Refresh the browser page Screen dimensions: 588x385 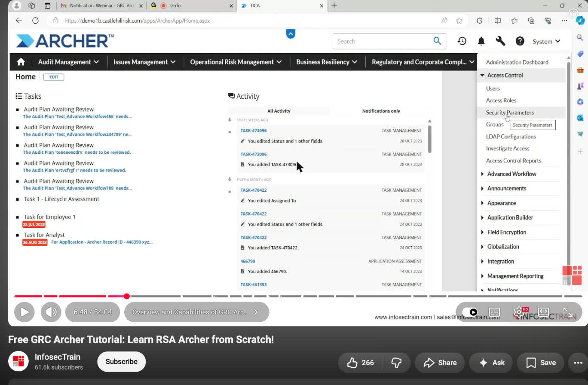[x=36, y=20]
